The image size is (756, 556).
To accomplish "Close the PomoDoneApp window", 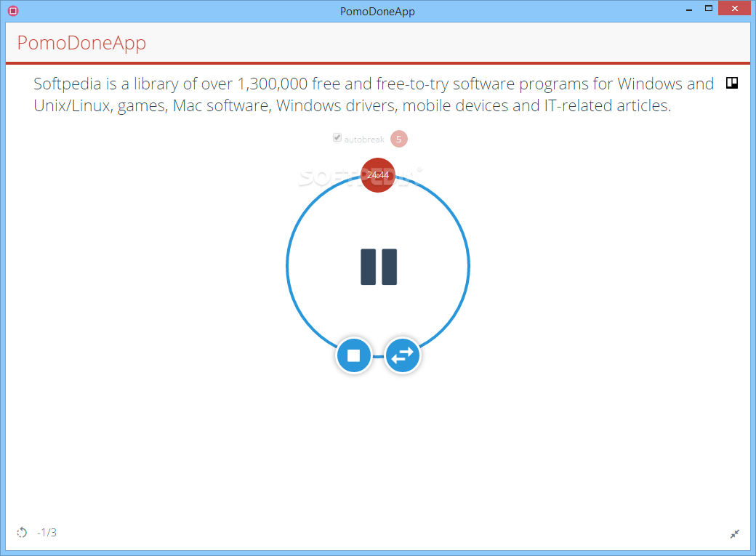I will click(x=735, y=8).
